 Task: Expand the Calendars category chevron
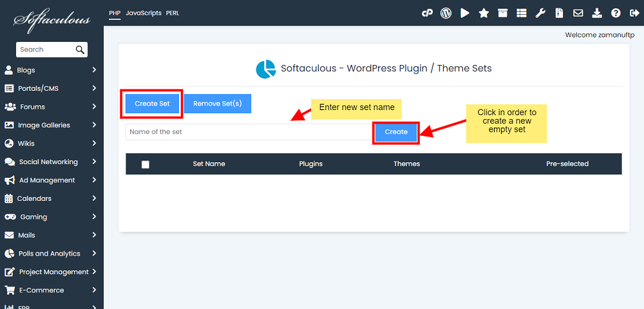94,198
